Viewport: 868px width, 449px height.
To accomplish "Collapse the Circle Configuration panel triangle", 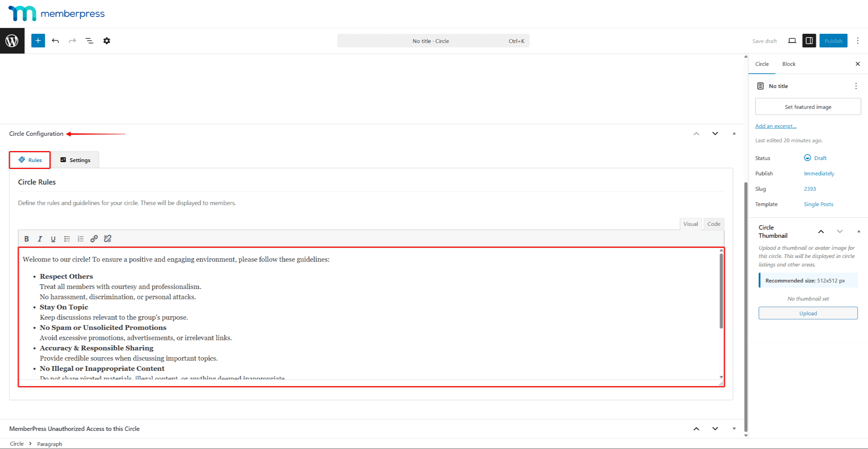I will pos(734,133).
